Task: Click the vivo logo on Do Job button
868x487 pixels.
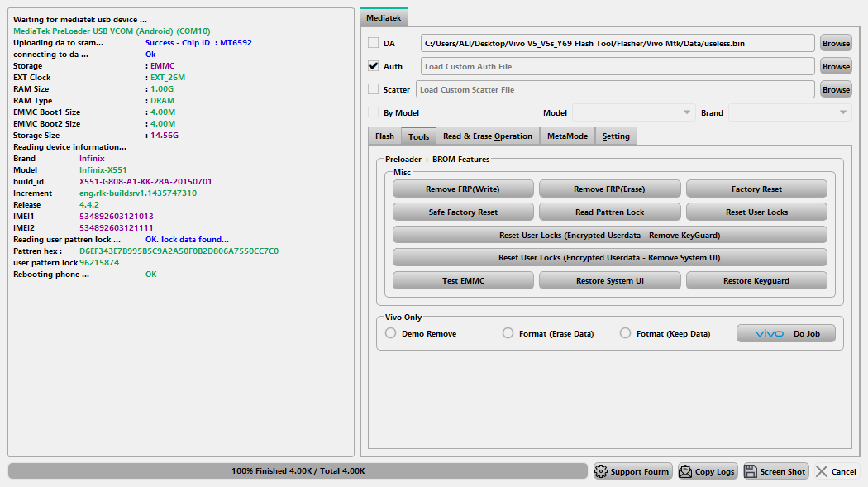Action: [x=770, y=334]
